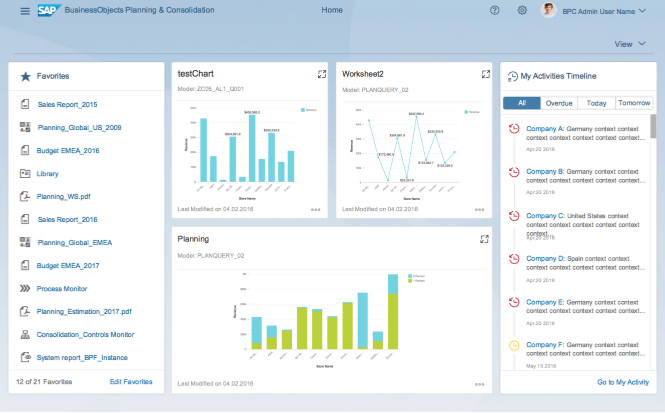The height and width of the screenshot is (413, 665).
Task: Select the Today timeline tab
Action: coord(596,103)
